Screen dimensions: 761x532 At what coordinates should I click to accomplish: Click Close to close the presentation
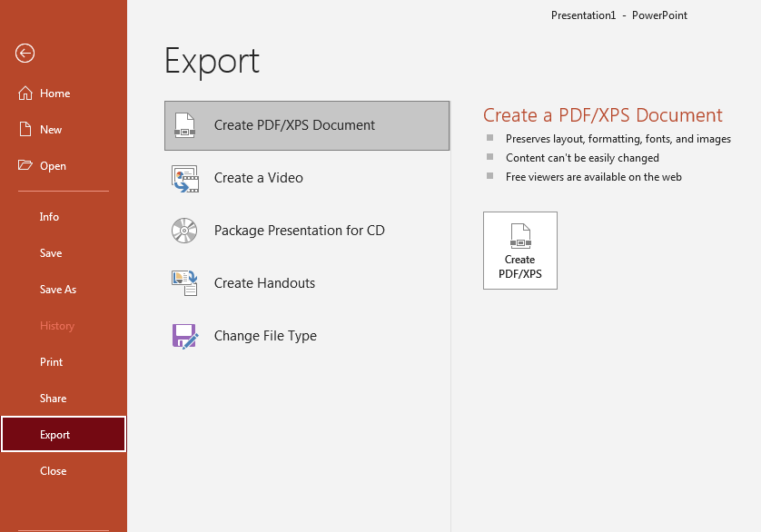click(x=53, y=471)
